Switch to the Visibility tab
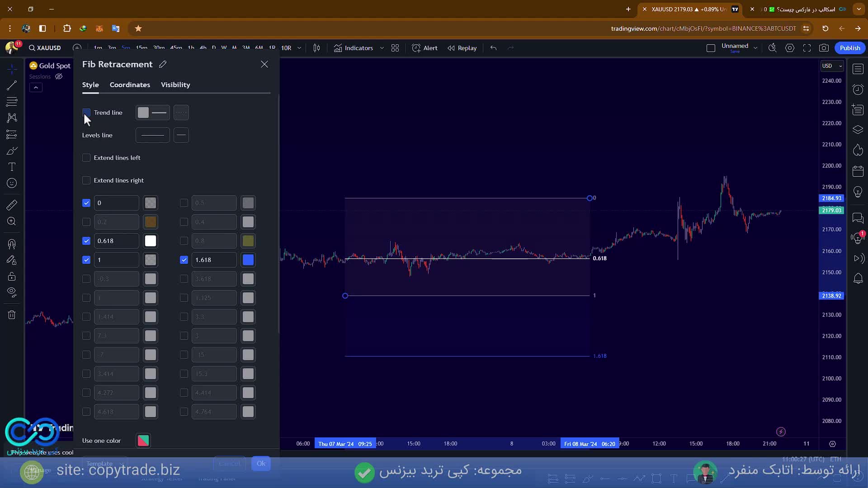The height and width of the screenshot is (488, 868). tap(175, 85)
